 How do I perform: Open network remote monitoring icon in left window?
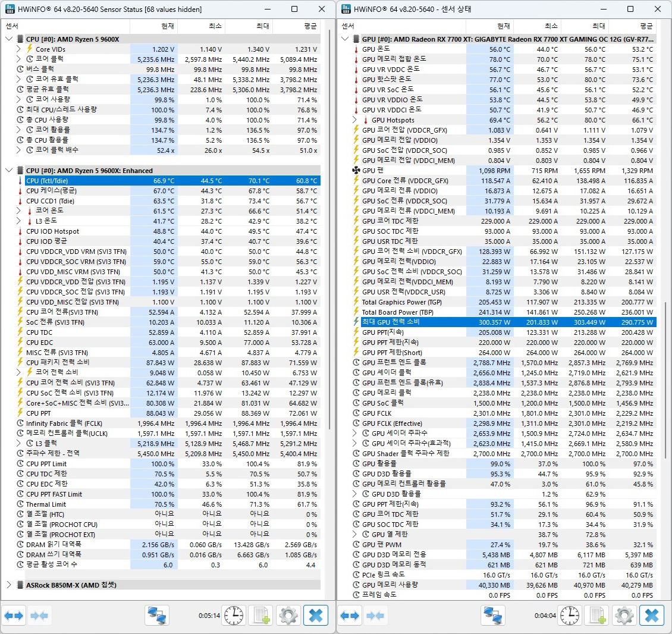click(156, 616)
